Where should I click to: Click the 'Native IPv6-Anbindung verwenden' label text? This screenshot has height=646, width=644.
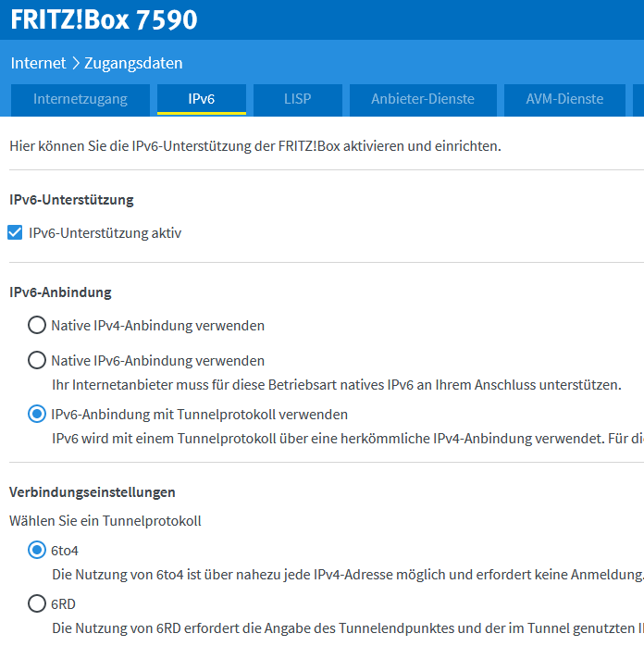tap(157, 360)
